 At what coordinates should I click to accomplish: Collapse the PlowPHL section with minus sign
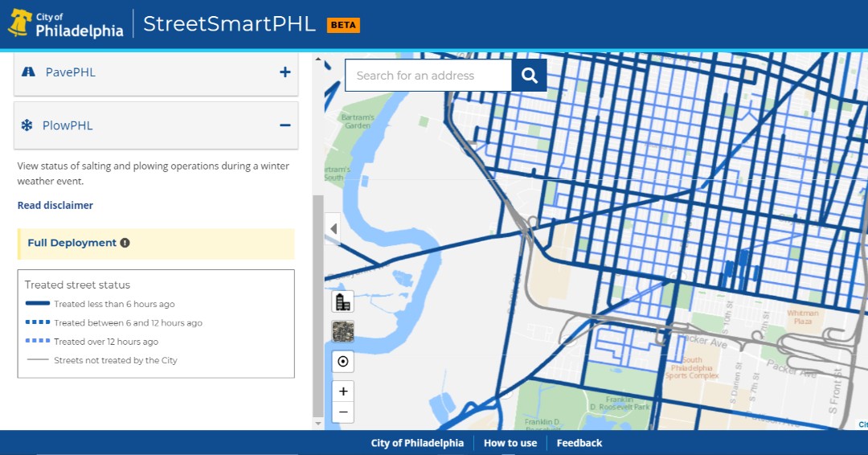pyautogui.click(x=285, y=125)
